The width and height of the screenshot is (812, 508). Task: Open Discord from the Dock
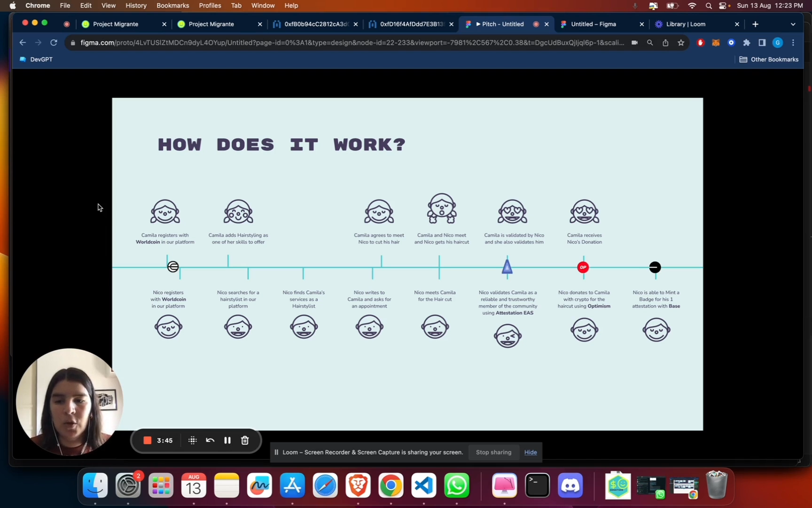(x=570, y=485)
